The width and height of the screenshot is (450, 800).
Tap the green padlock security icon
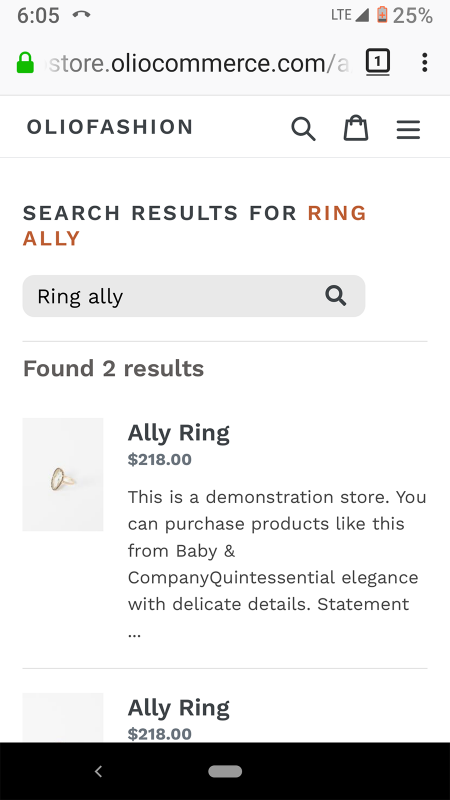(x=25, y=63)
